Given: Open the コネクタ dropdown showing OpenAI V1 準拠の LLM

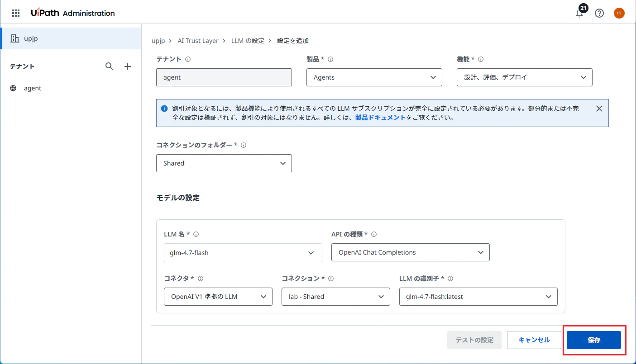Looking at the screenshot, I should [x=218, y=297].
